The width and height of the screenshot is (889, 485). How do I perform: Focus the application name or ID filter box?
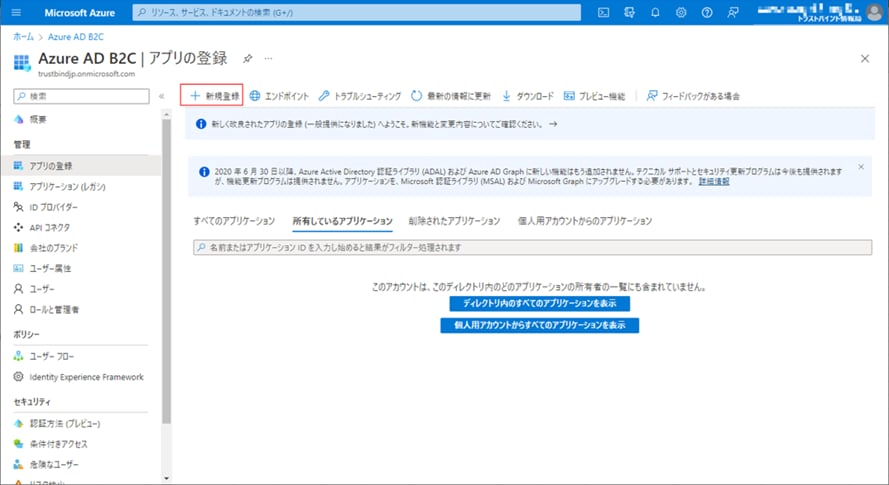(532, 247)
